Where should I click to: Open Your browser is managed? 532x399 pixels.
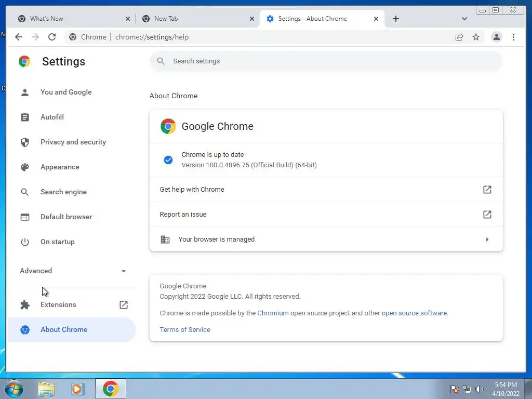click(326, 239)
